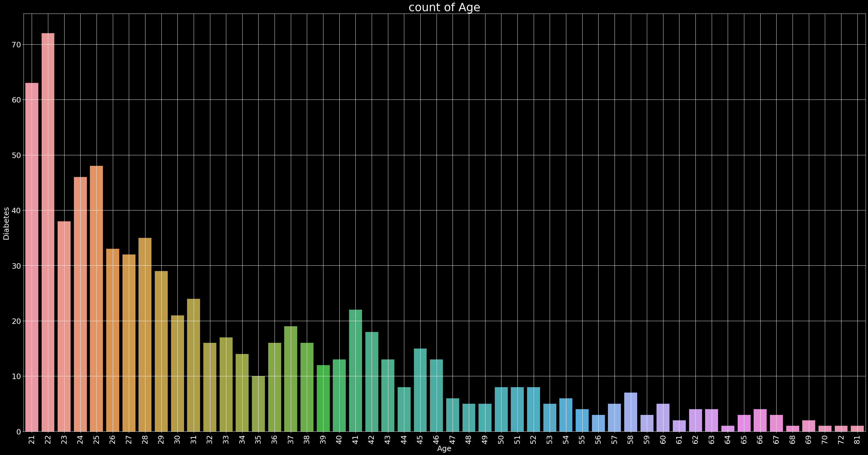Screen dimensions: 868x455
Task: Click x-axis tick label '61'
Action: coord(679,439)
